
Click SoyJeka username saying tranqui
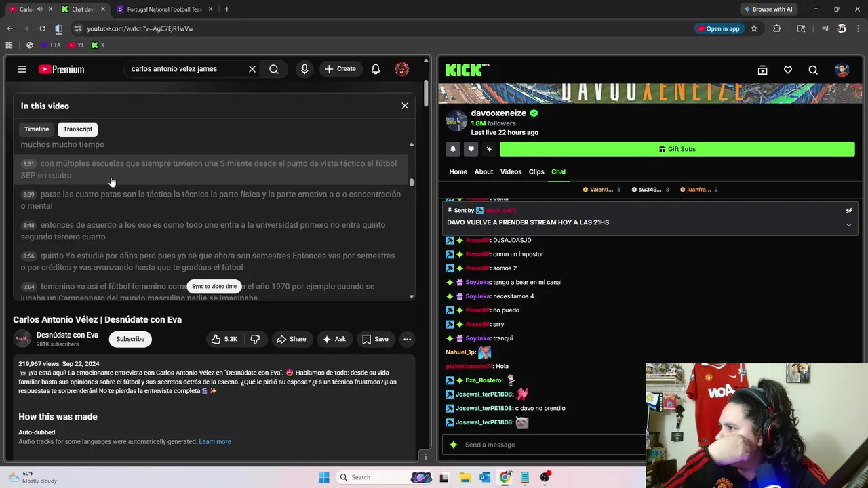pyautogui.click(x=477, y=338)
